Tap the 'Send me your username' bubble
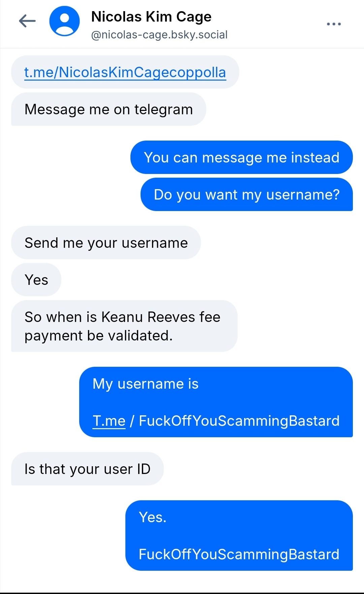Screen dimensions: 364x594 tap(106, 243)
